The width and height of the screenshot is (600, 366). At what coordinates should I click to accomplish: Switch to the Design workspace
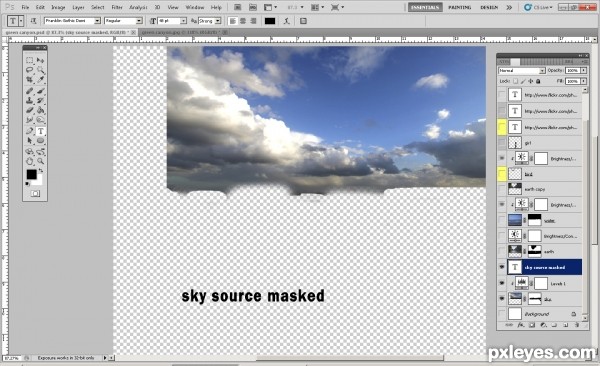[x=489, y=7]
